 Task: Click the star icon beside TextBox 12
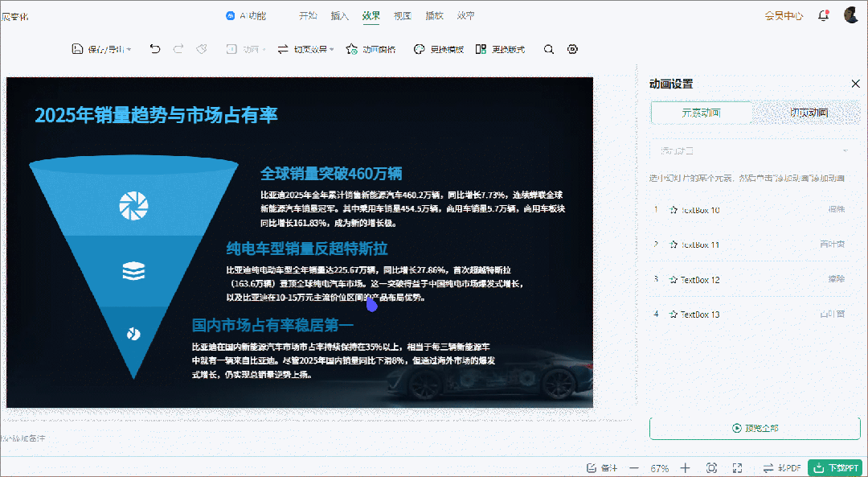(674, 279)
